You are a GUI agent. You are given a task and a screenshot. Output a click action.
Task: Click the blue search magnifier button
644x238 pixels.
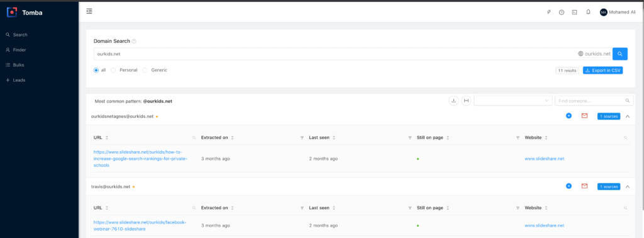click(620, 54)
